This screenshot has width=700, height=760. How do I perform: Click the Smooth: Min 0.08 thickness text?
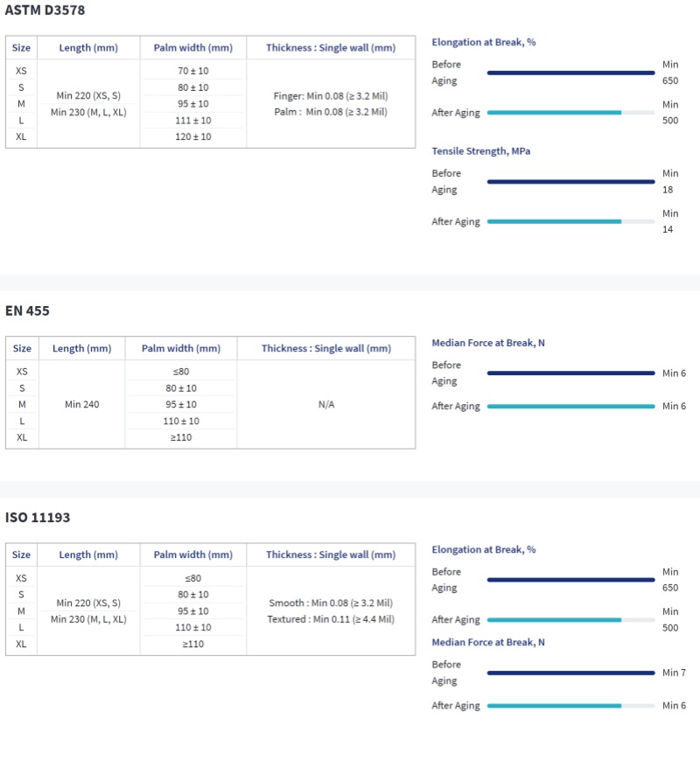click(331, 603)
